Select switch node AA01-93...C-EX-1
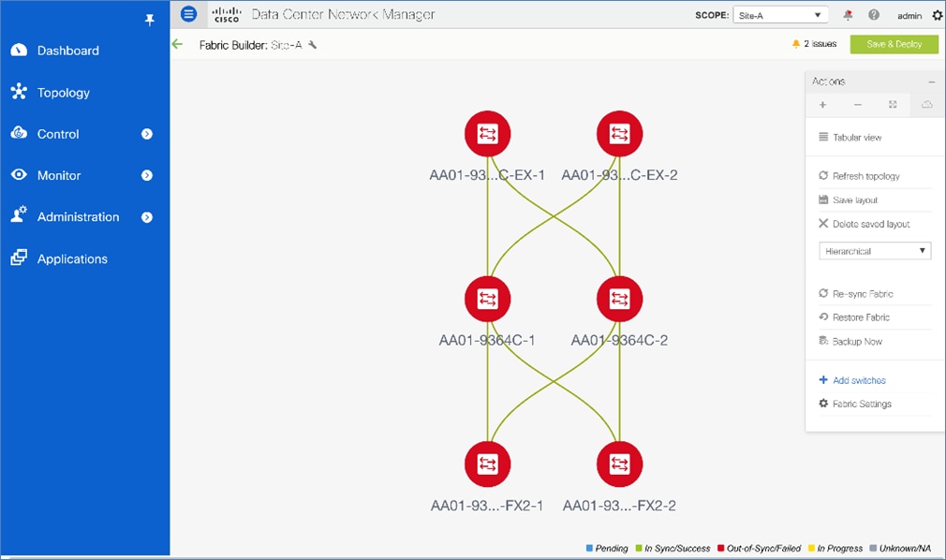946x560 pixels. click(x=487, y=134)
